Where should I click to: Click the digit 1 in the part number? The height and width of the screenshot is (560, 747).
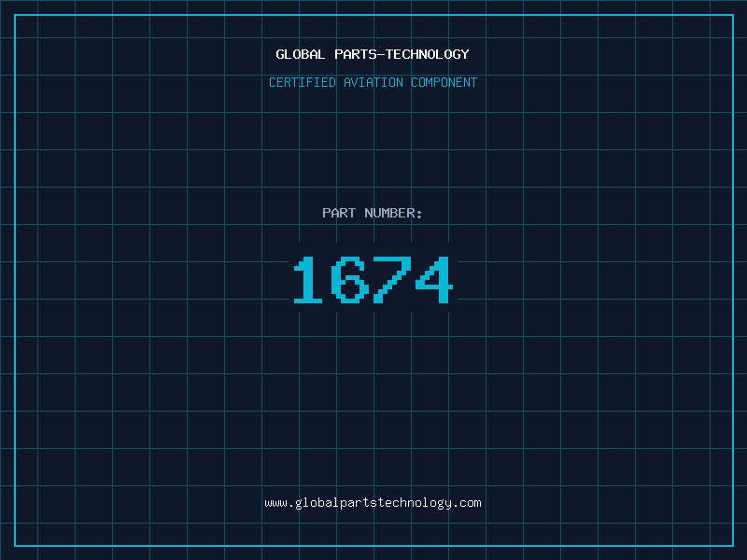click(308, 280)
